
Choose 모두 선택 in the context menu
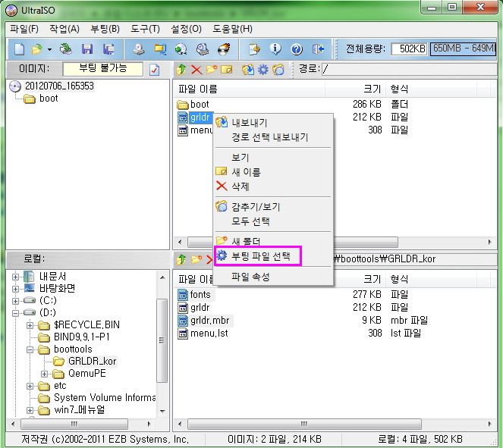coord(273,221)
